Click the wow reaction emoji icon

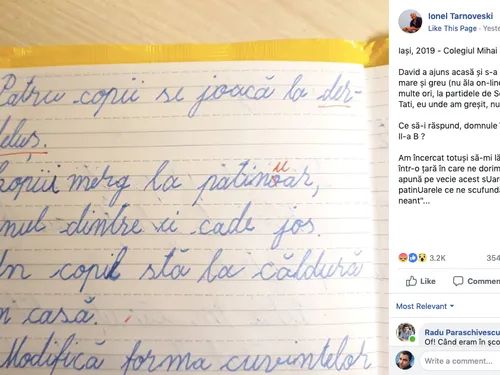click(x=422, y=258)
